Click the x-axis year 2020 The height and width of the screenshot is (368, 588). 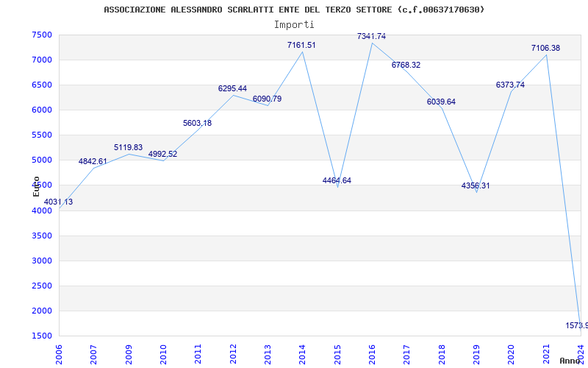511,354
